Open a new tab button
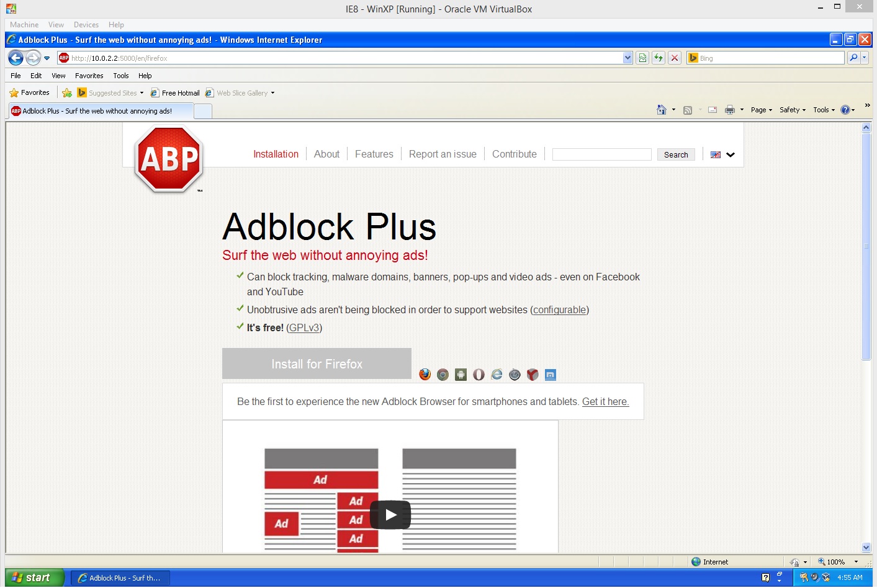The image size is (877, 588). point(203,111)
